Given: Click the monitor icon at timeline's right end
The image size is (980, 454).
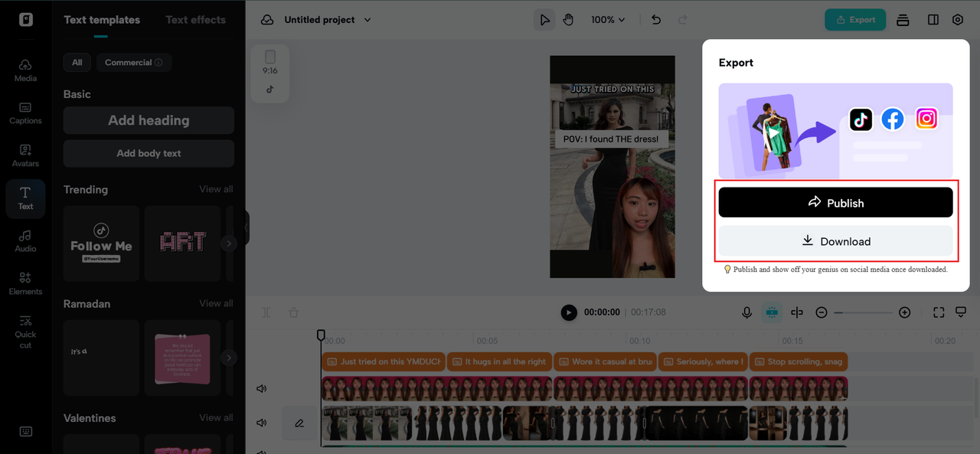Looking at the screenshot, I should [961, 312].
